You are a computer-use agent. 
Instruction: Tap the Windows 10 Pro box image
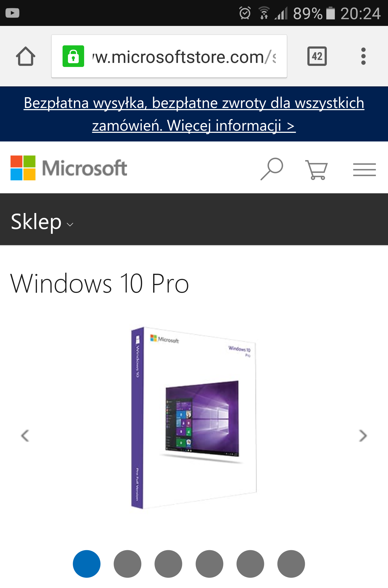click(x=194, y=418)
